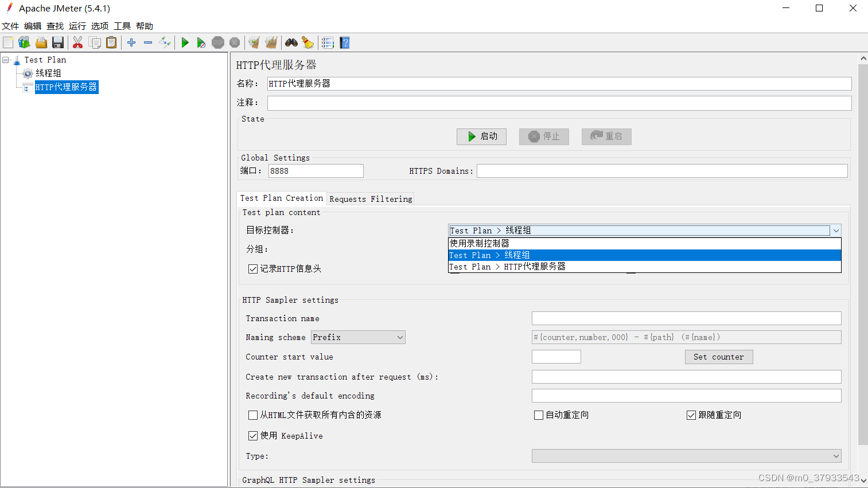Click the HTTPS Domains input field
This screenshot has height=488, width=868.
[662, 171]
